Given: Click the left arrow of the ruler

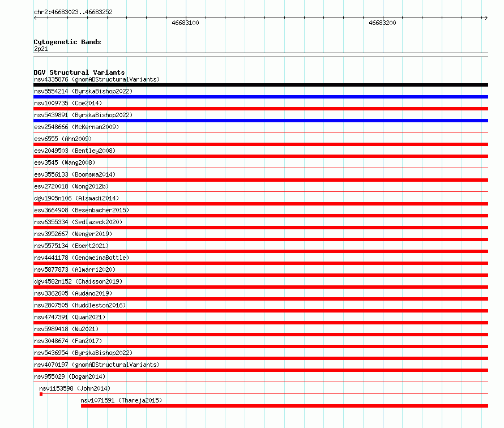Looking at the screenshot, I should [x=35, y=18].
